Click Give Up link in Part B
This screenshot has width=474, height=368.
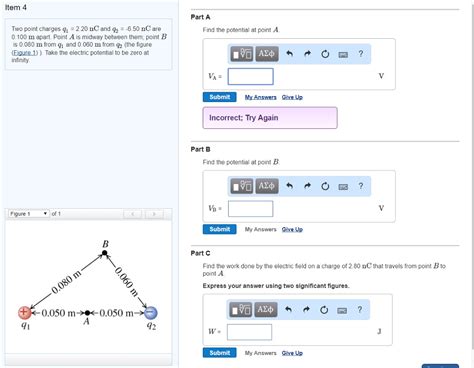click(292, 229)
